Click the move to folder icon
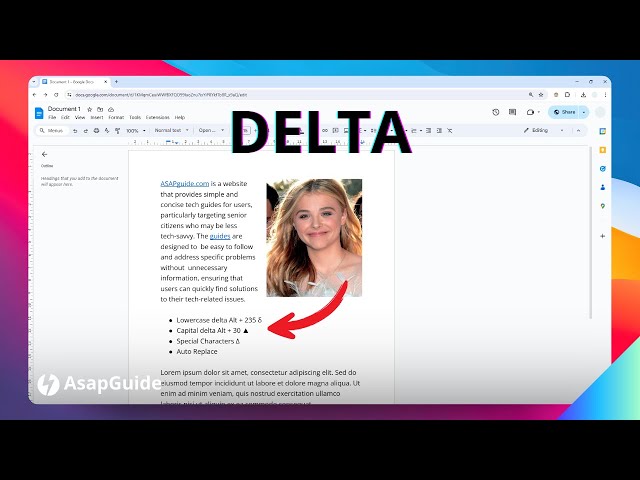This screenshot has width=640, height=480. tap(100, 109)
